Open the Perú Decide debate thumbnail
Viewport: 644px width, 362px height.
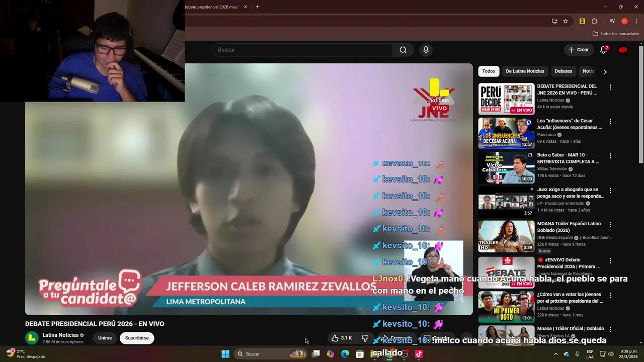click(x=506, y=99)
